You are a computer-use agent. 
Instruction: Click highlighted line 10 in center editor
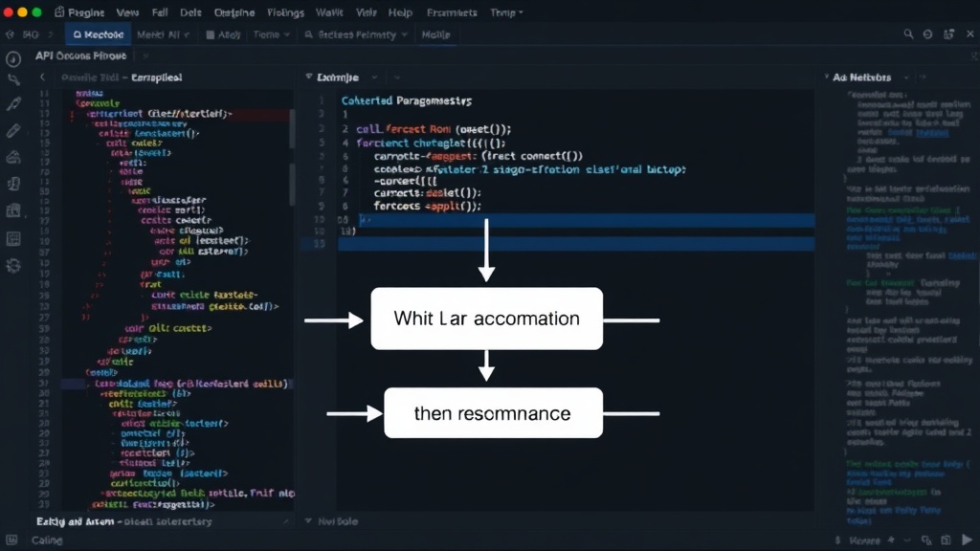(575, 219)
